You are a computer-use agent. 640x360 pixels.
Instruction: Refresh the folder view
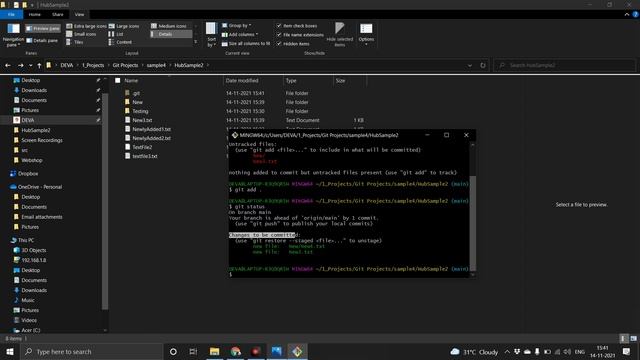pos(483,65)
